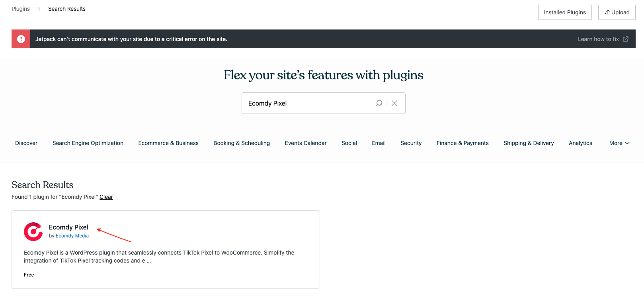The height and width of the screenshot is (302, 644).
Task: Click 'Flex your site's features with plugins' heading
Action: click(x=324, y=75)
